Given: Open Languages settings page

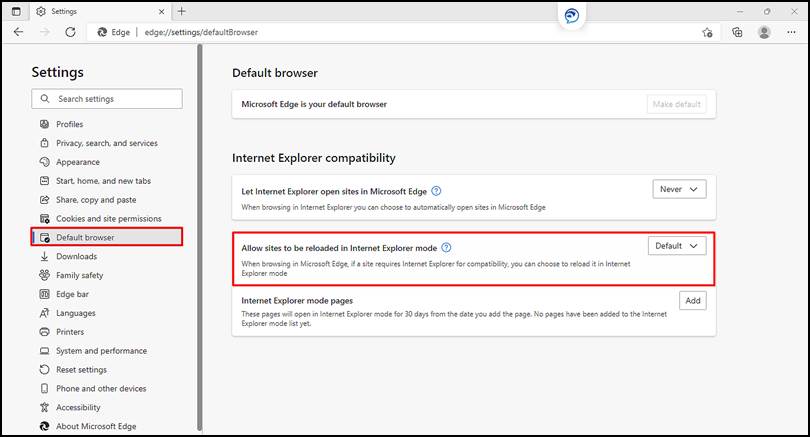Looking at the screenshot, I should click(76, 313).
